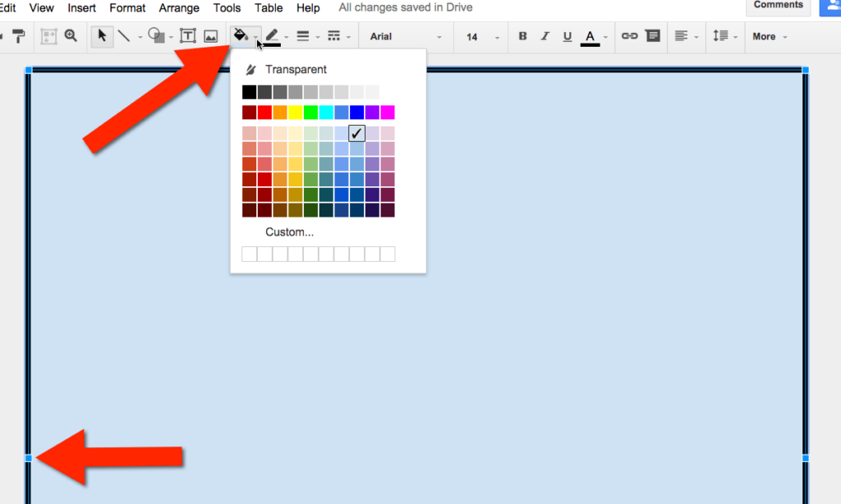The width and height of the screenshot is (841, 504).
Task: Toggle bold formatting
Action: click(x=522, y=36)
